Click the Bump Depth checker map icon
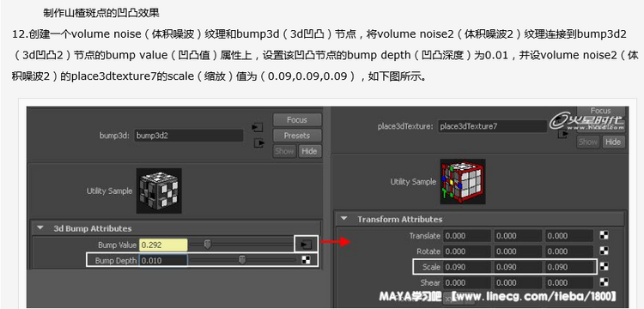This screenshot has height=309, width=644. pos(306,260)
